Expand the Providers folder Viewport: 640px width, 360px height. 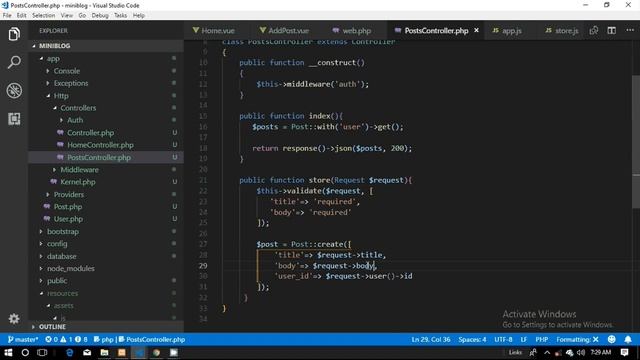(x=48, y=194)
